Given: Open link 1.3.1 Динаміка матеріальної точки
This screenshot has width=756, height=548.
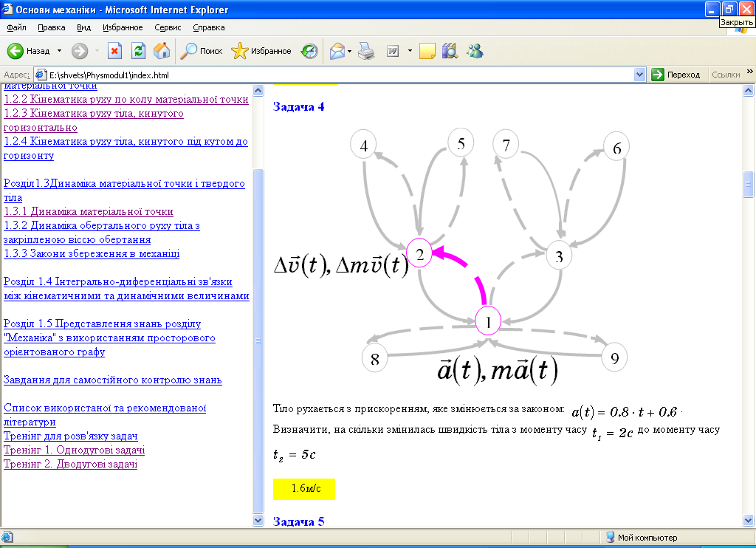Looking at the screenshot, I should point(89,212).
